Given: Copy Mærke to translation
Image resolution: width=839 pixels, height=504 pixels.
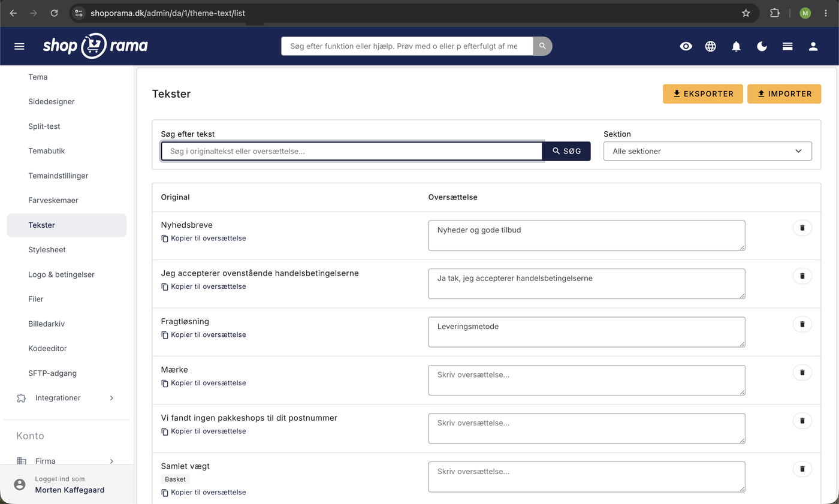Looking at the screenshot, I should (x=204, y=383).
